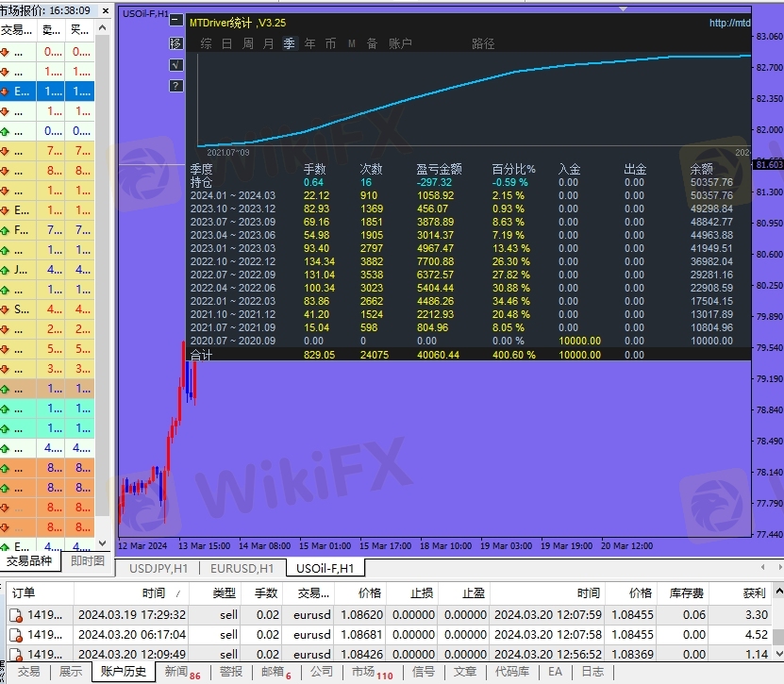Click the minus collapse button on MTDriver panel

click(x=175, y=20)
